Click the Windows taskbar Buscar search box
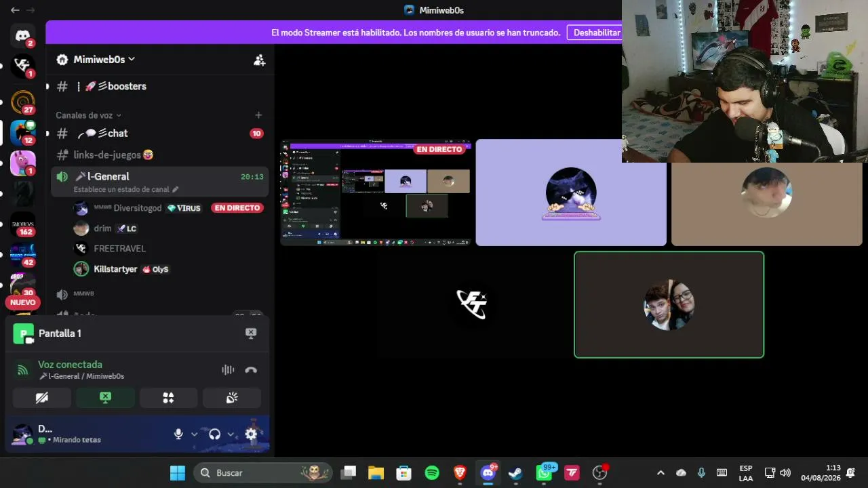This screenshot has width=868, height=488. (263, 472)
